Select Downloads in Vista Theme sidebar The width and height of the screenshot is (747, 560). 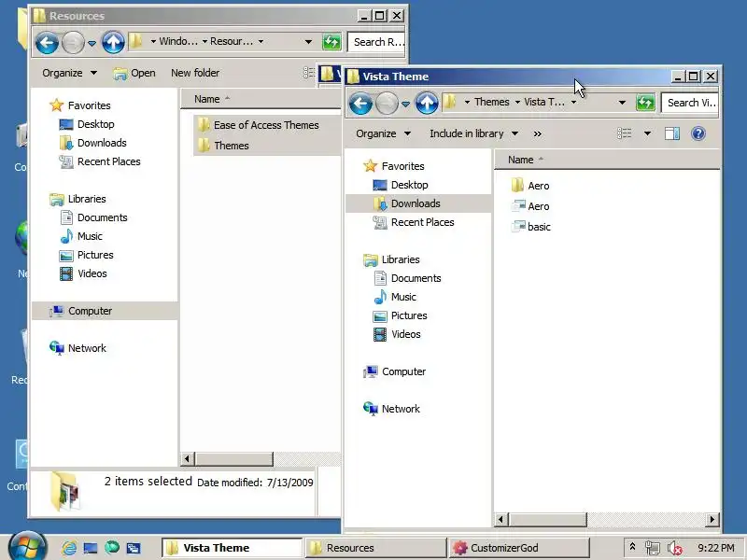(x=416, y=203)
